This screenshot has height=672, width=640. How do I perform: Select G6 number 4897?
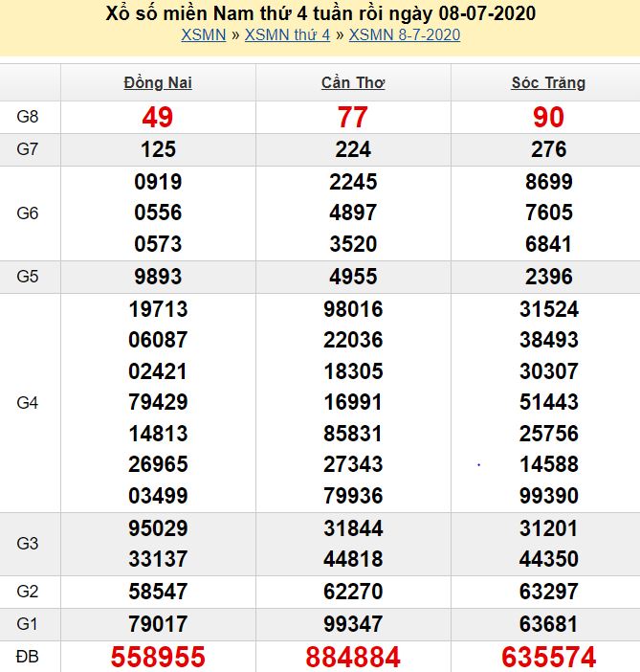pos(353,213)
